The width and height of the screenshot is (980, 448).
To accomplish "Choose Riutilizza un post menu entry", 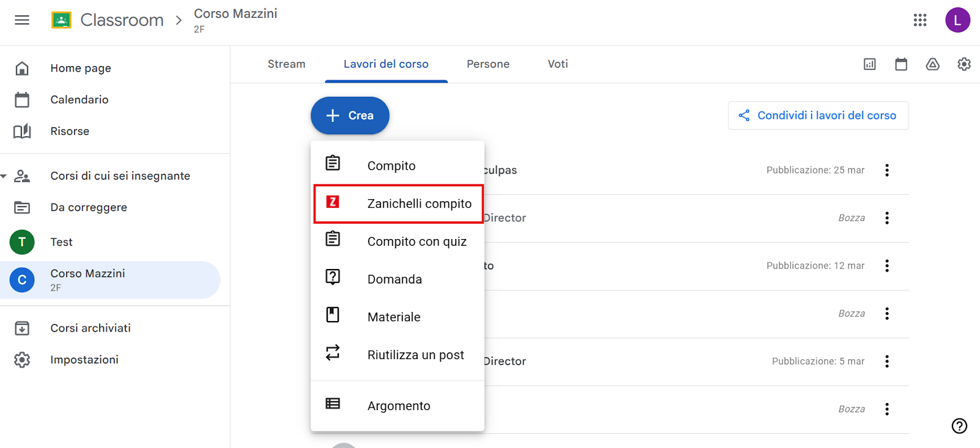I will (x=398, y=355).
